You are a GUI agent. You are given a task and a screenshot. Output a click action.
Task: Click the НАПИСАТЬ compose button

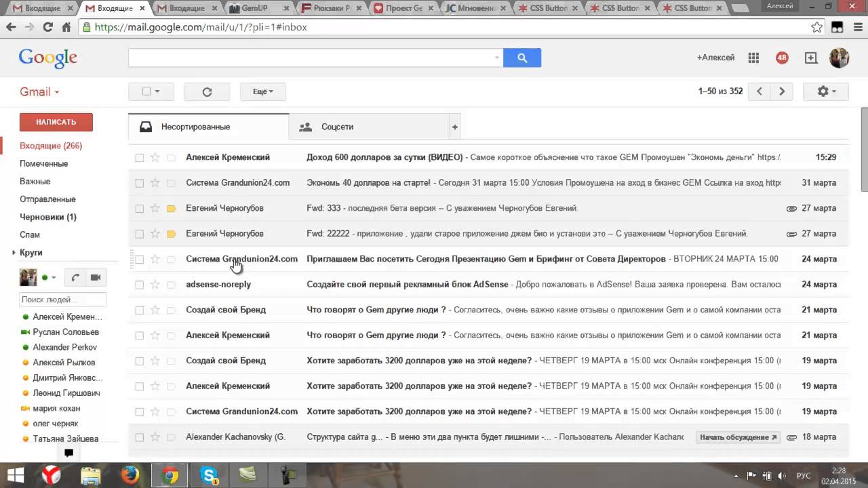click(56, 122)
